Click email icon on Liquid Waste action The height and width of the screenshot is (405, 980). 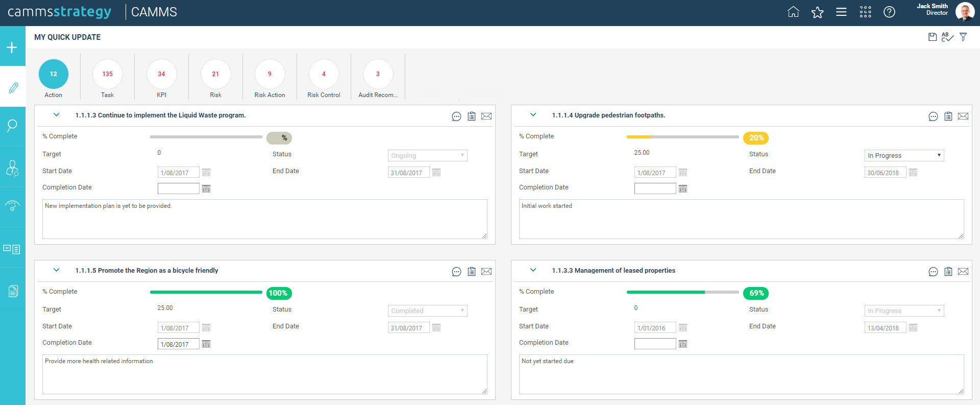pos(486,116)
